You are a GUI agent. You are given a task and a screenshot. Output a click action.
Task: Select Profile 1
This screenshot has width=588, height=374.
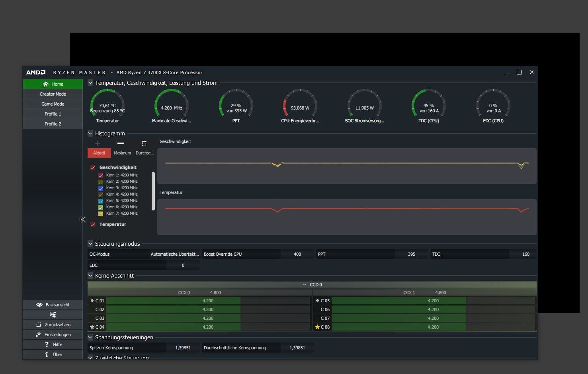pyautogui.click(x=53, y=114)
